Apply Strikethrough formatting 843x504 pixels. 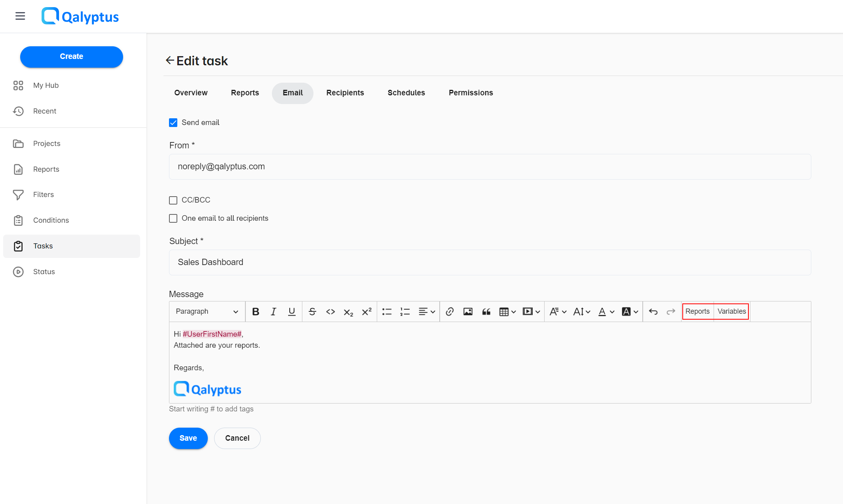312,312
